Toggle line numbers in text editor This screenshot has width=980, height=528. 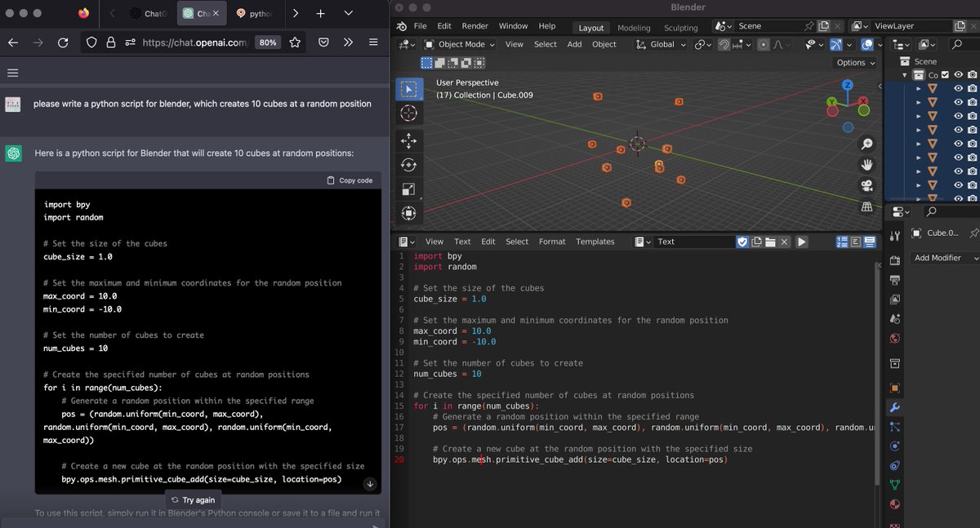click(x=842, y=242)
